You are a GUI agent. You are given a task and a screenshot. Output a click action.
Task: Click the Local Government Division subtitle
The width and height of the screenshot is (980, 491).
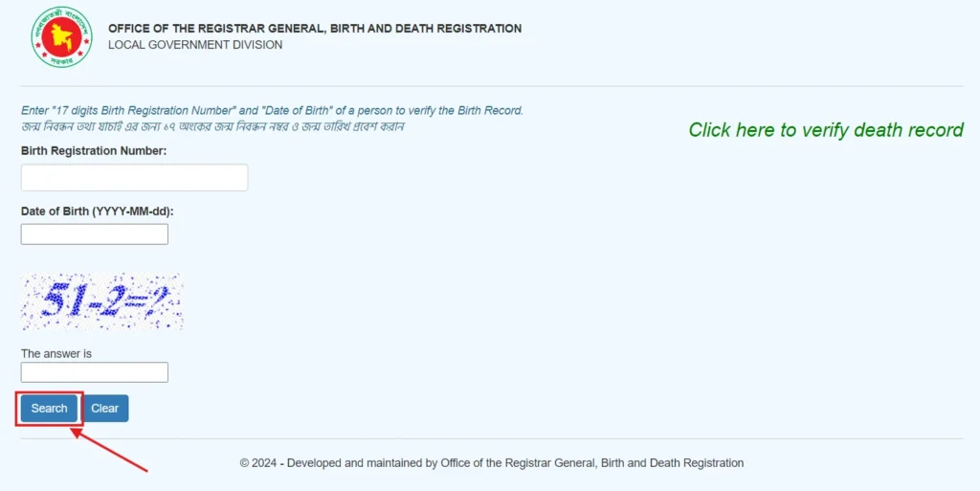[195, 45]
